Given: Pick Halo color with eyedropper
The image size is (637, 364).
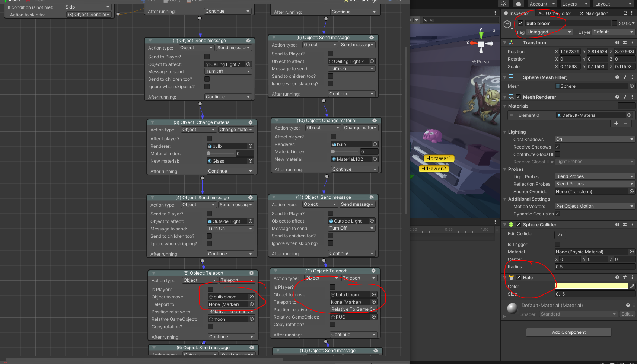Looking at the screenshot, I should pyautogui.click(x=632, y=286).
